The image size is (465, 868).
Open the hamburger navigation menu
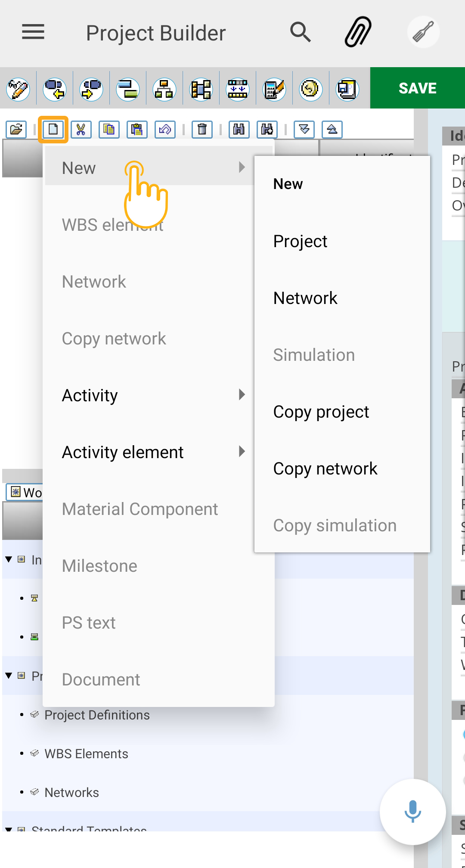tap(33, 32)
